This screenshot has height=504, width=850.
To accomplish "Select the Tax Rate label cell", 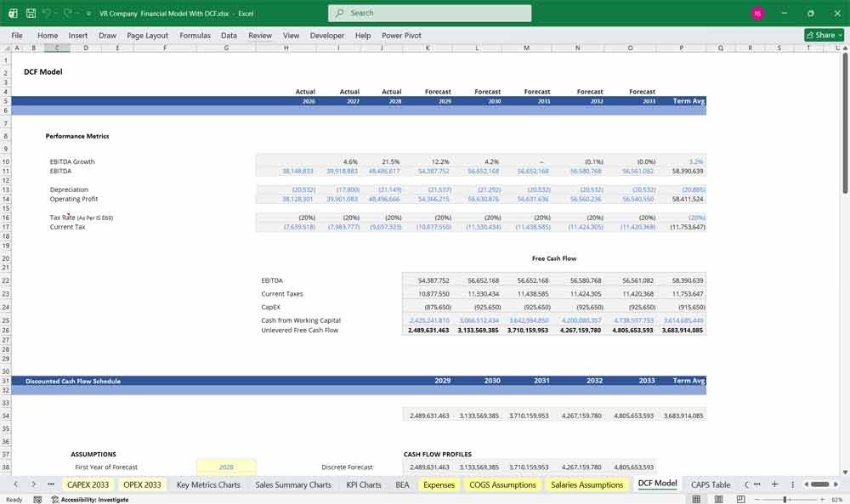I will pyautogui.click(x=82, y=218).
